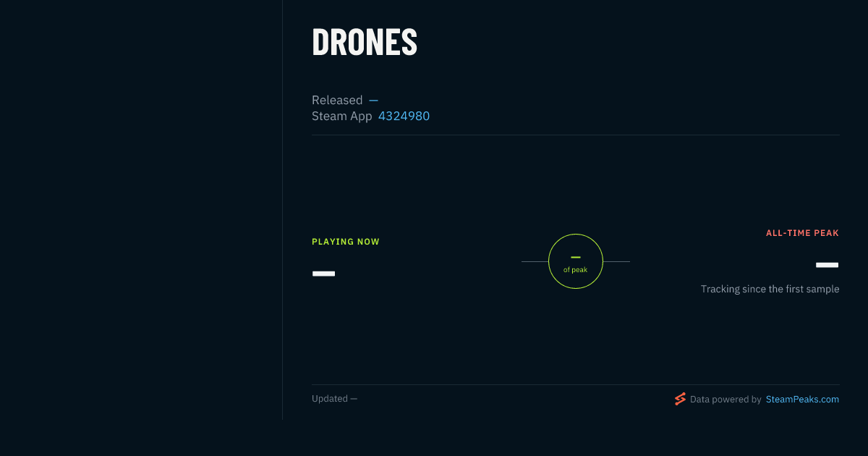Open the SteamPeaks.com link
Screen dimensions: 868x456
(802, 399)
